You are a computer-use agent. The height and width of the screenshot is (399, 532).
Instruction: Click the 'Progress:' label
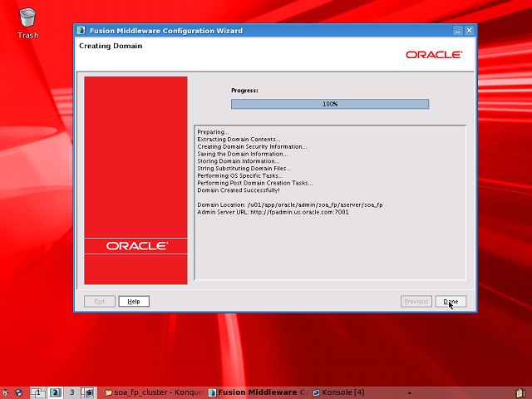[x=244, y=91]
